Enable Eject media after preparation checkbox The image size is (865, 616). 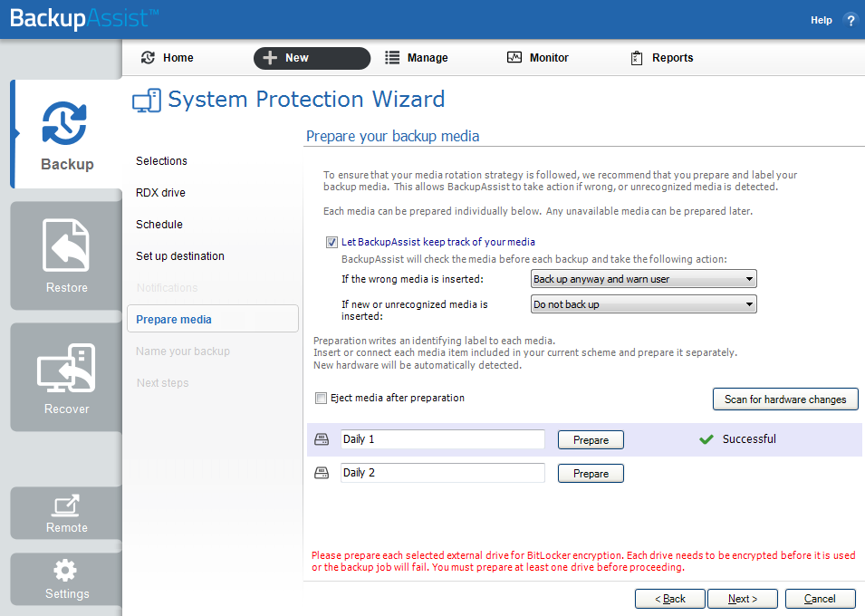pyautogui.click(x=321, y=398)
